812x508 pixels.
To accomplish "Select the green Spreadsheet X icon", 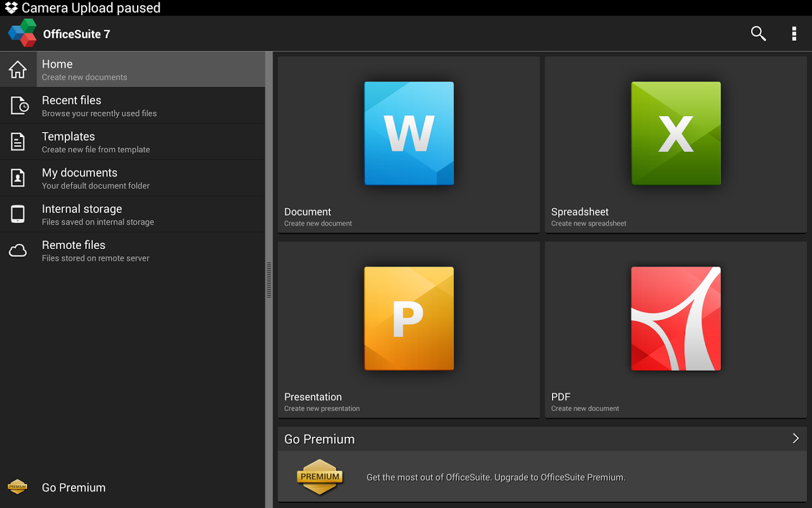I will (676, 133).
